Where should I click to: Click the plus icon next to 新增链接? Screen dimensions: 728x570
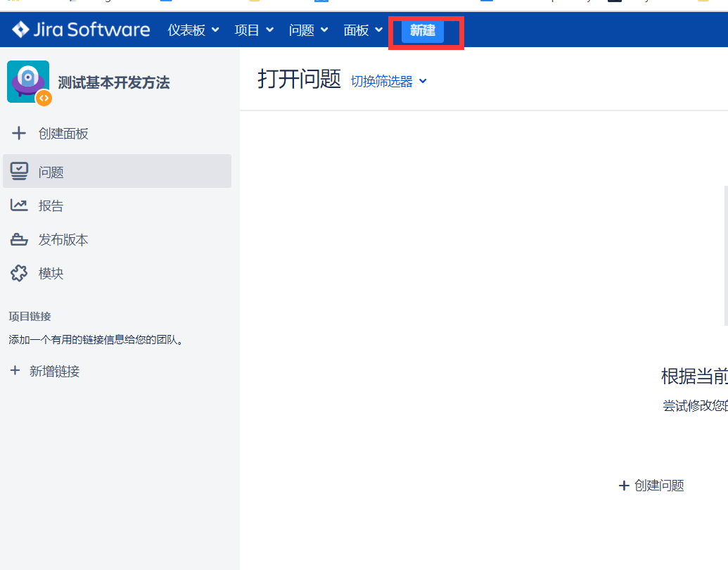(15, 371)
